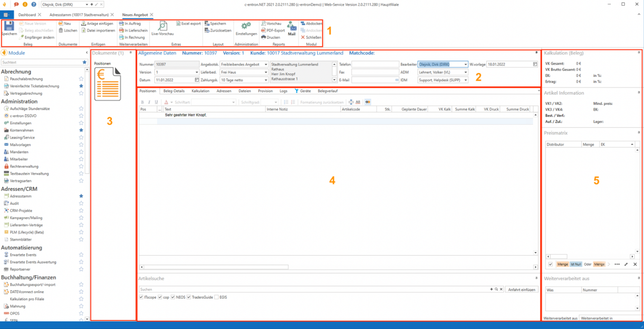This screenshot has width=644, height=329.
Task: Uncheck the ITscope checkbox
Action: click(141, 297)
